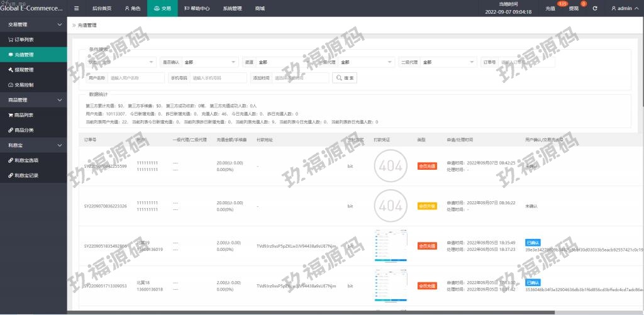This screenshot has height=315, width=644.
Task: Click the 搜索 search button
Action: click(x=345, y=78)
